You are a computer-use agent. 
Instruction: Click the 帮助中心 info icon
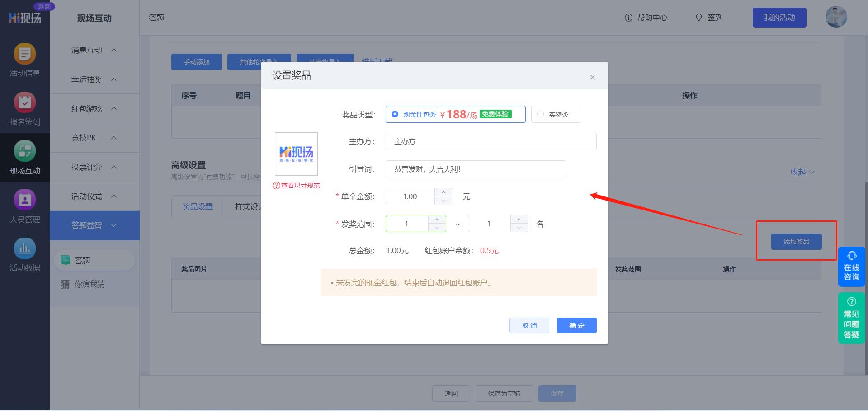(x=628, y=18)
